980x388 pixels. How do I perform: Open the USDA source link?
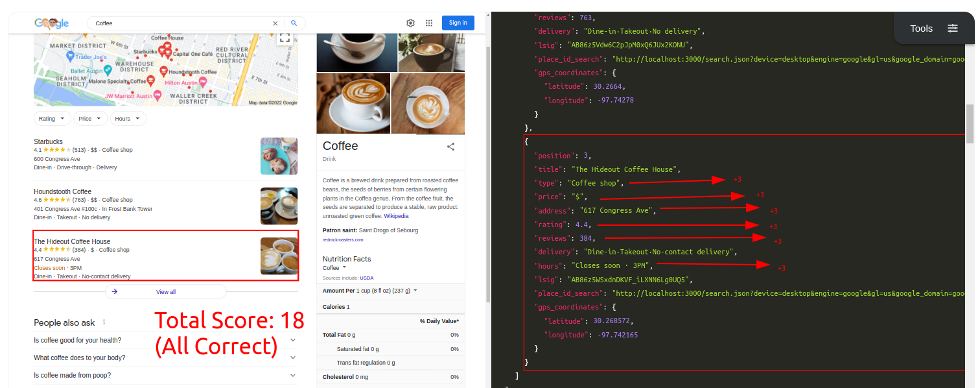coord(367,278)
